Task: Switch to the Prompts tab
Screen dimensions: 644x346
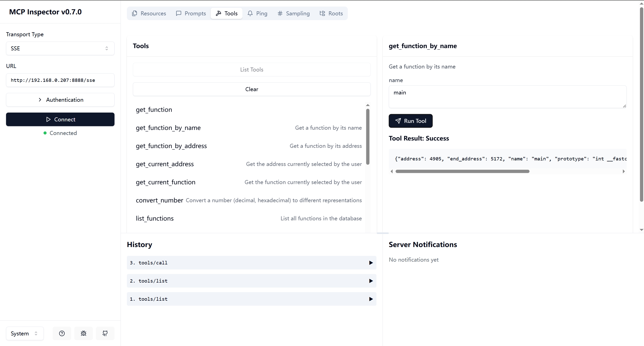Action: tap(191, 13)
